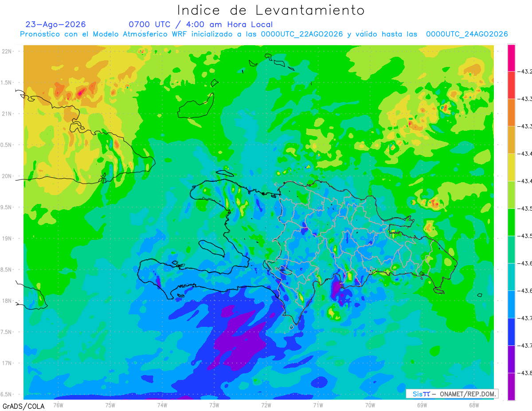Viewport: 532px width, 411px height.
Task: Click the '7.5N' latitude label
Action: click(7, 332)
